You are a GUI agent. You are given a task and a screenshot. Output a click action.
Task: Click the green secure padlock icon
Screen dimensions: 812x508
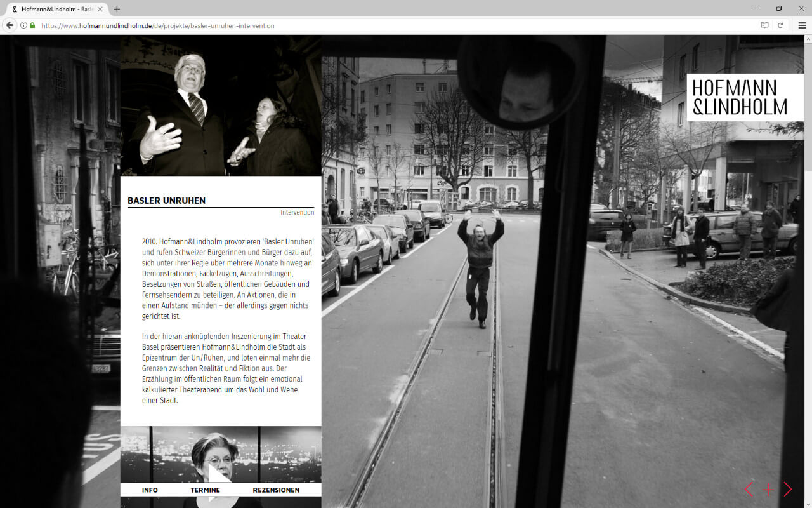(x=32, y=25)
